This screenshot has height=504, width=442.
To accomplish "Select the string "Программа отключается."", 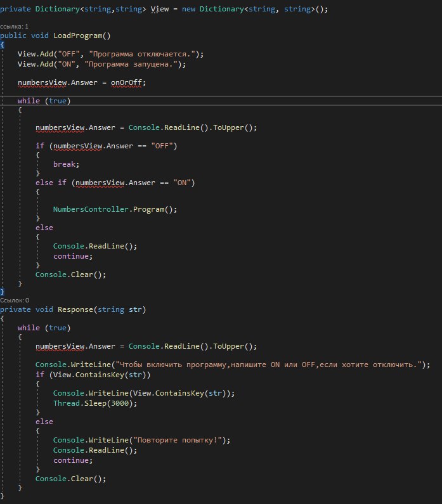I will coord(142,54).
